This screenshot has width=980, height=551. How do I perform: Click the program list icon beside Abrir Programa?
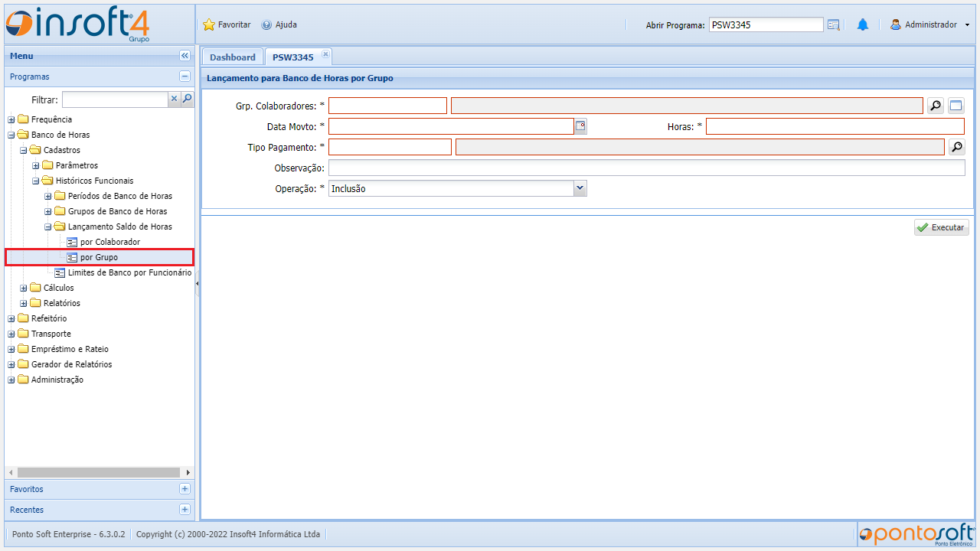(x=834, y=24)
